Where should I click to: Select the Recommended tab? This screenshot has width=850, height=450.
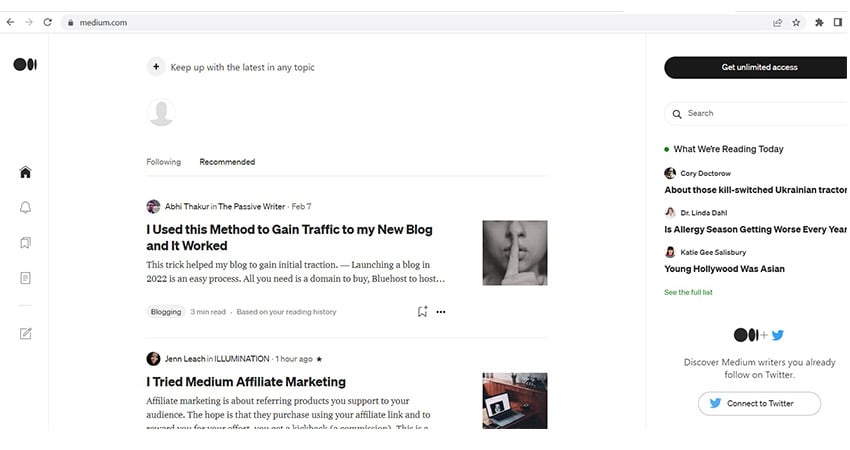click(x=227, y=162)
